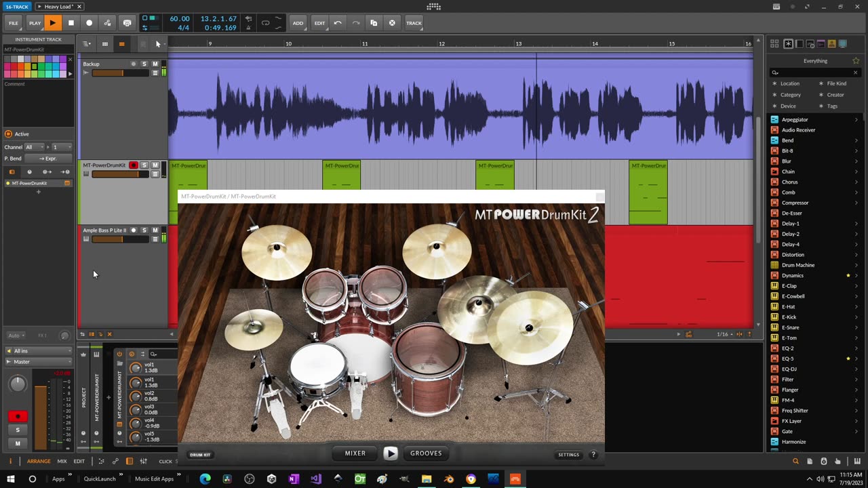Screen dimensions: 868x488
Task: Click the plugin help question mark
Action: click(x=593, y=455)
